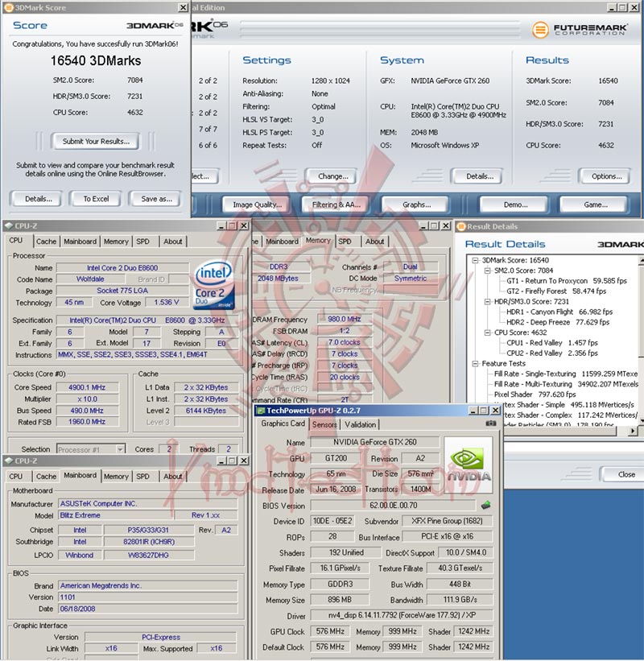Select CPU tab in top CPU-Z window
Screen dimensions: 644x661
(16, 240)
